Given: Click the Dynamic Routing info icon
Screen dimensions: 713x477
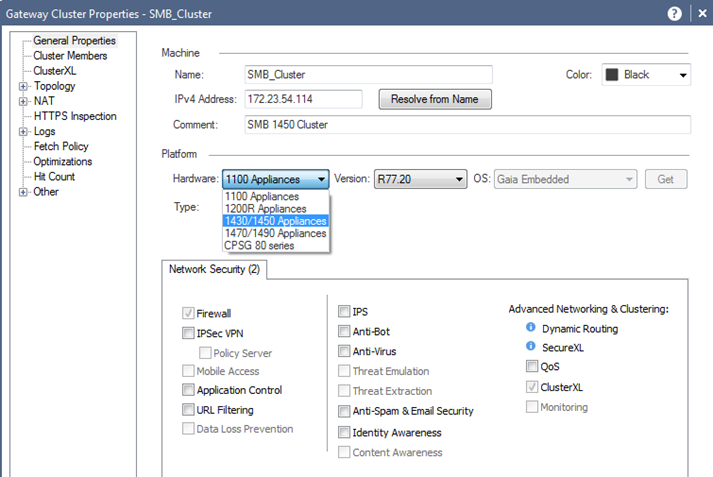Looking at the screenshot, I should (531, 327).
